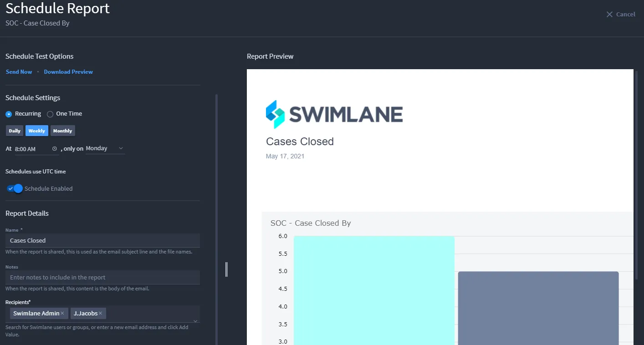Click the Recipients tag field
644x345 pixels.
click(102, 314)
